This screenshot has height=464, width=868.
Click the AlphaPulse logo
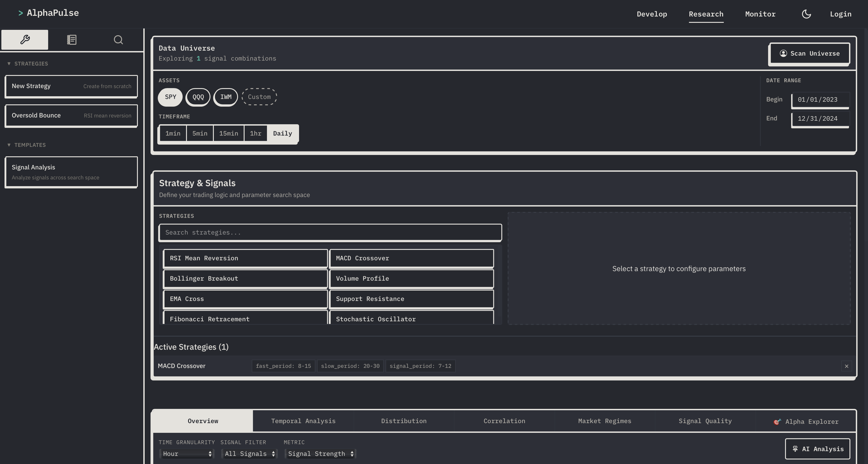pyautogui.click(x=49, y=13)
